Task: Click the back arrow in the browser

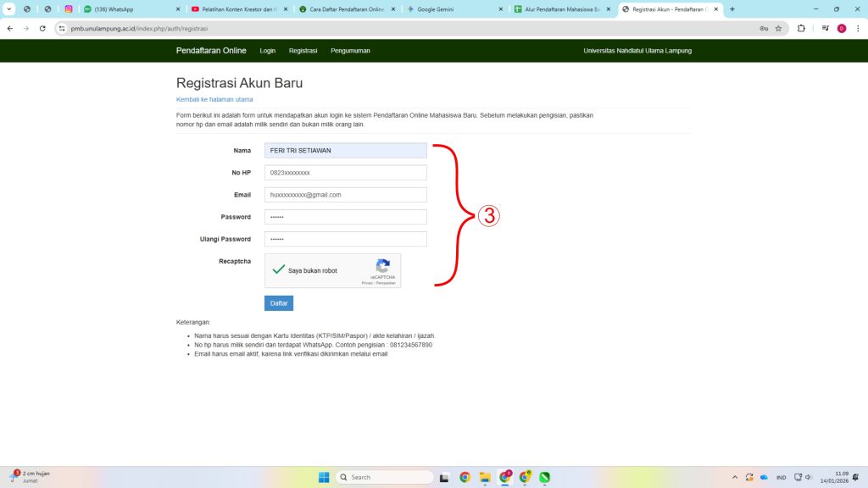Action: click(x=10, y=28)
